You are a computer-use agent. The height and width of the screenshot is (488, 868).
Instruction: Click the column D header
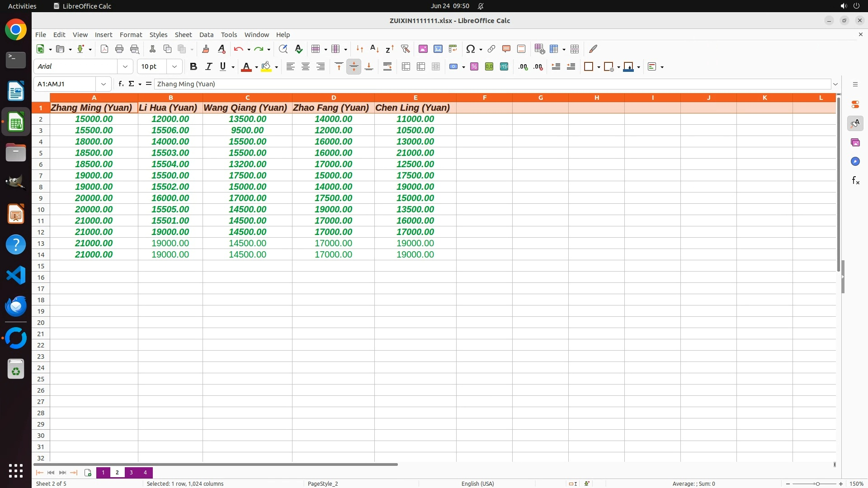click(x=333, y=97)
